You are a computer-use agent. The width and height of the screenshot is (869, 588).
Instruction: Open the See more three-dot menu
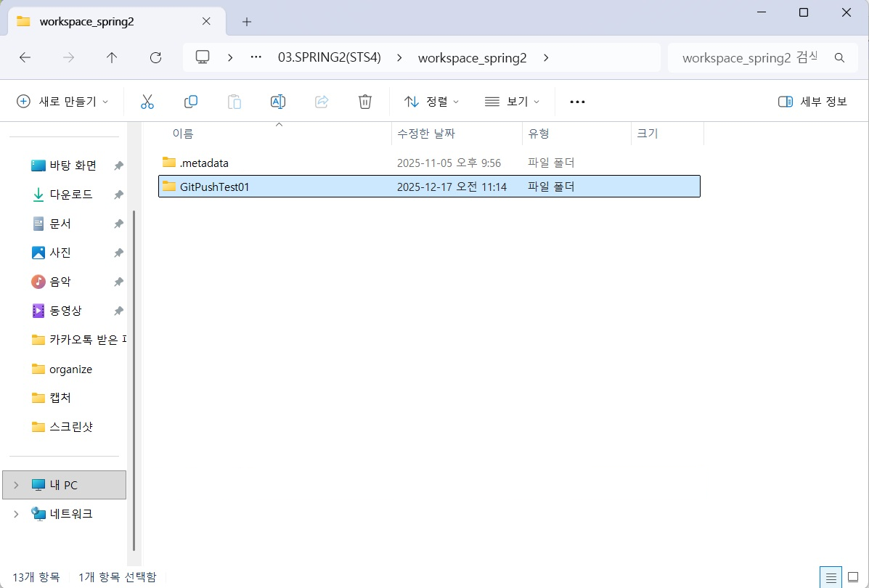(577, 102)
